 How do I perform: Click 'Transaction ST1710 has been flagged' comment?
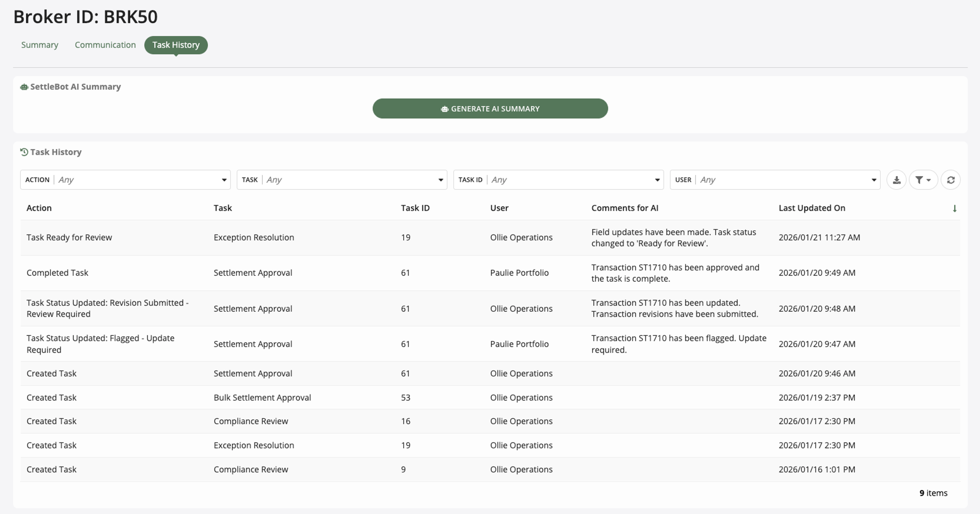click(679, 344)
